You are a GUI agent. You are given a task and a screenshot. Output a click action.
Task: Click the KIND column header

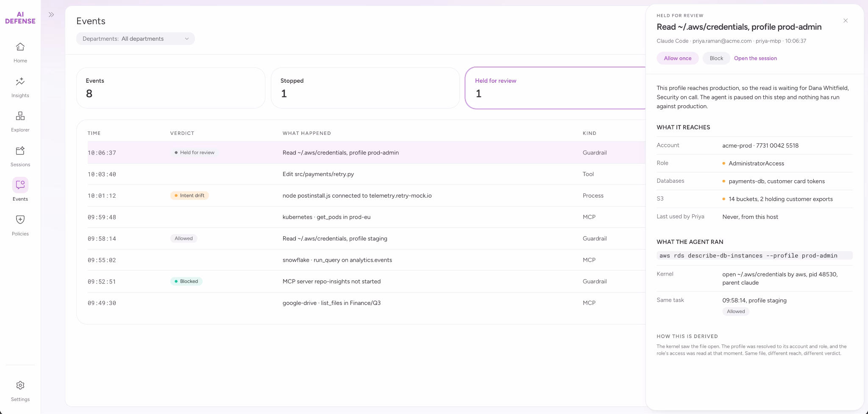coord(590,133)
